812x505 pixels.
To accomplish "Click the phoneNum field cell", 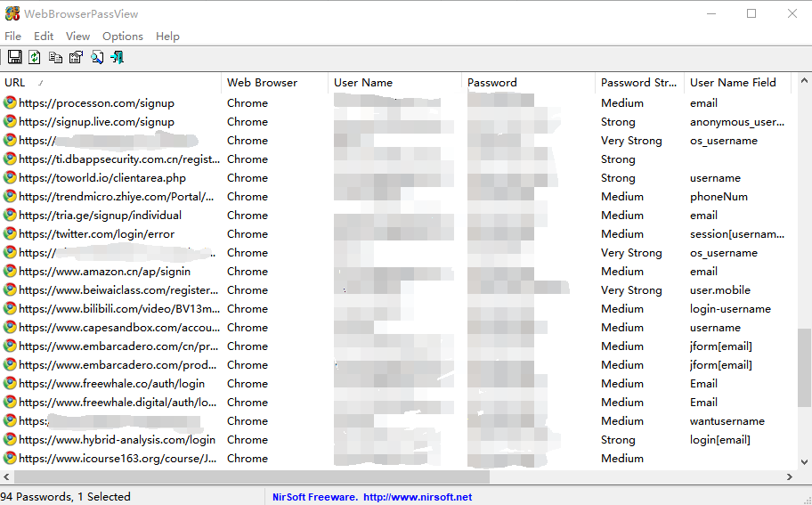I will point(719,196).
